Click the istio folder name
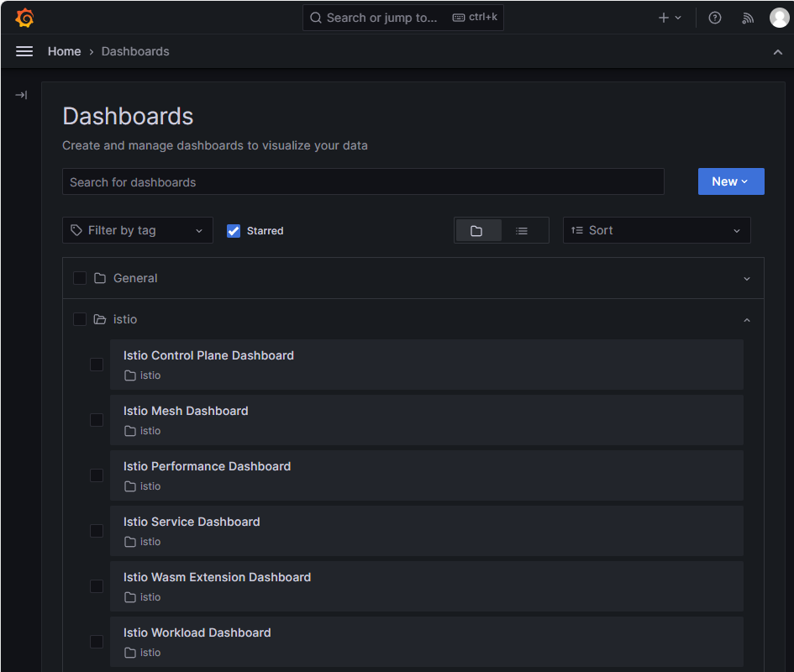This screenshot has width=794, height=672. (125, 319)
